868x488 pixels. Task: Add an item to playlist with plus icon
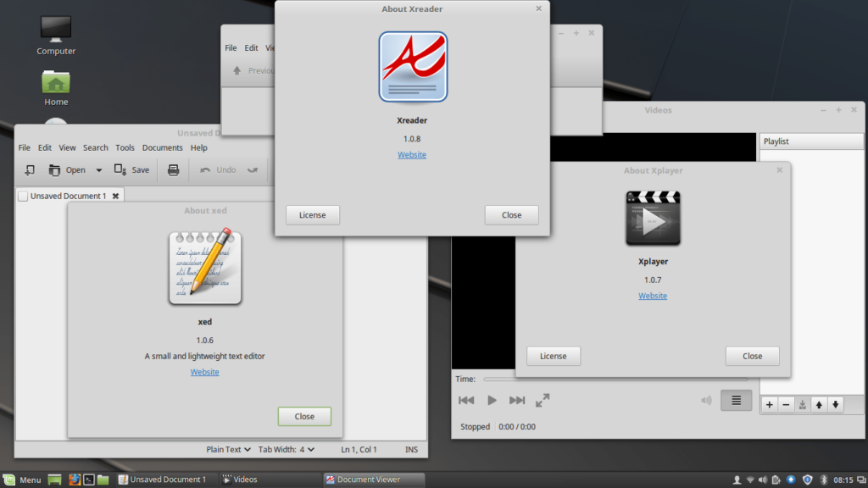pyautogui.click(x=770, y=405)
